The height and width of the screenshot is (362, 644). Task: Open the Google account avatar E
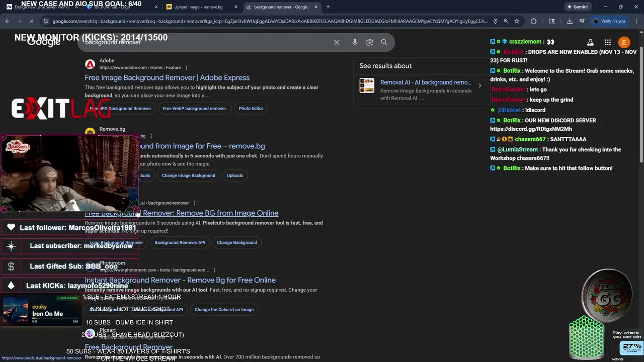click(x=624, y=42)
